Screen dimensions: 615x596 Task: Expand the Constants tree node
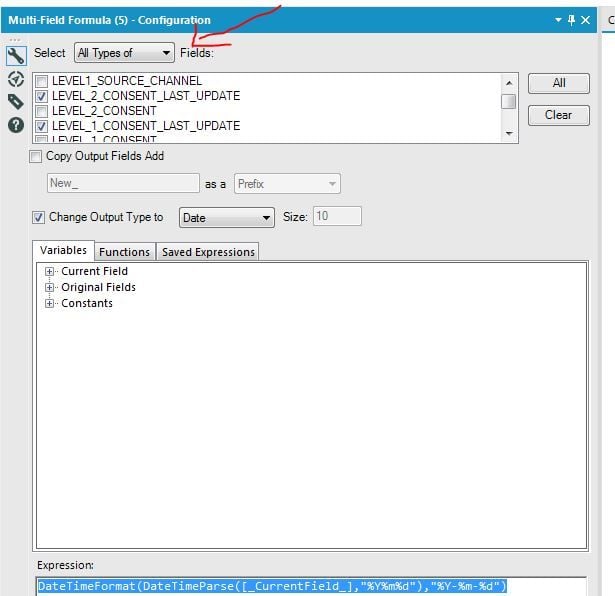(49, 303)
